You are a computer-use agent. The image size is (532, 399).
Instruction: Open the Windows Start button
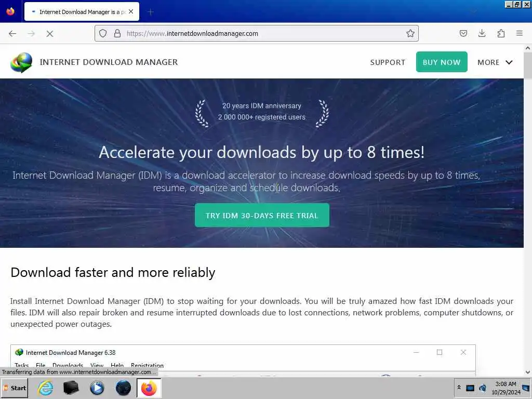[x=15, y=388]
